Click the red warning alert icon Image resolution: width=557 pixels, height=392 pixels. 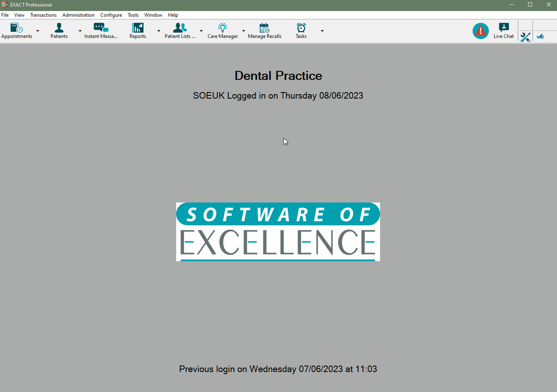pos(481,31)
